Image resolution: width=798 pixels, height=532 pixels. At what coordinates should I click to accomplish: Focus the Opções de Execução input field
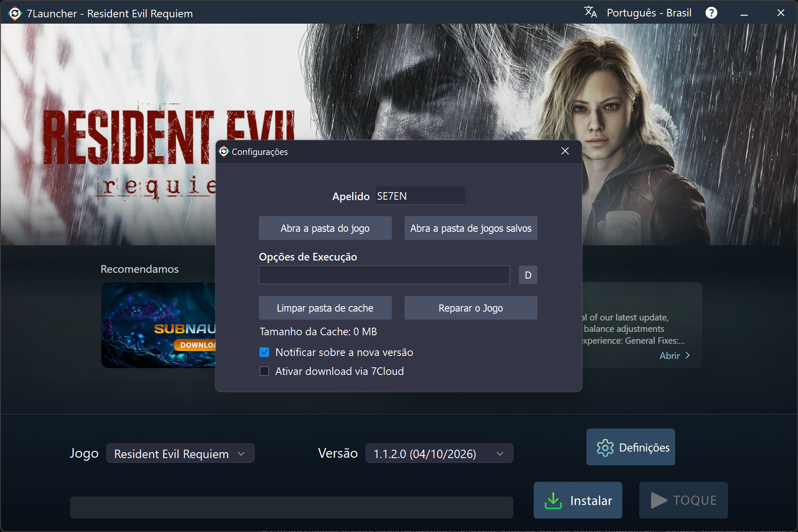pos(384,275)
